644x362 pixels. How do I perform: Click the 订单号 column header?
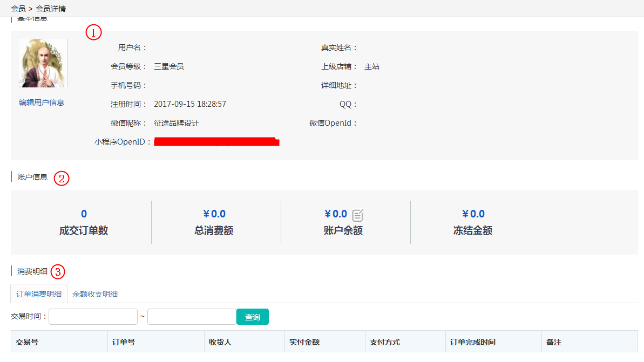click(x=124, y=342)
